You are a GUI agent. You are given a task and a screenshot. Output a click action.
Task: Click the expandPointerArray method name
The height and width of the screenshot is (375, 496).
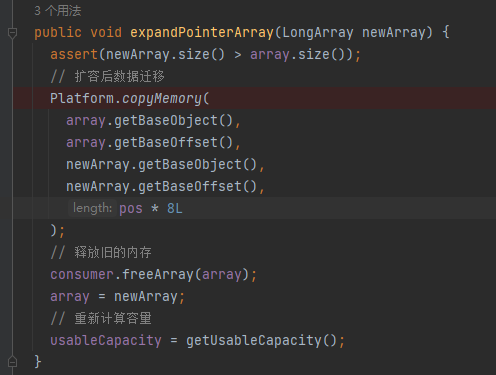(x=202, y=32)
